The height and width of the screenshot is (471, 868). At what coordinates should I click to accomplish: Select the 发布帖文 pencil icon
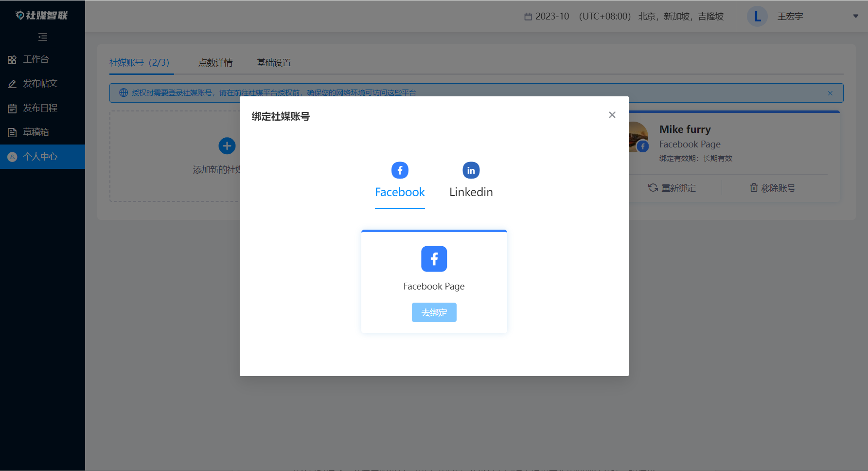pos(12,84)
